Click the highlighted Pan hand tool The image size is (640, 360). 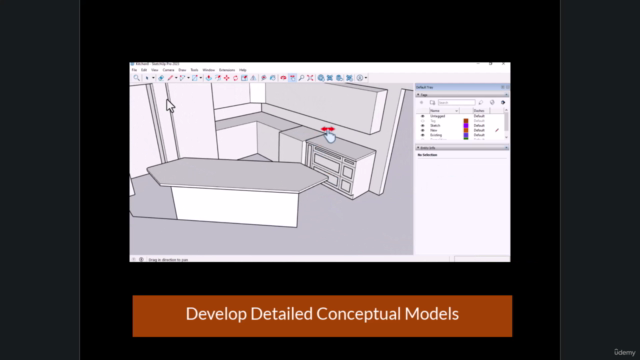(x=292, y=78)
